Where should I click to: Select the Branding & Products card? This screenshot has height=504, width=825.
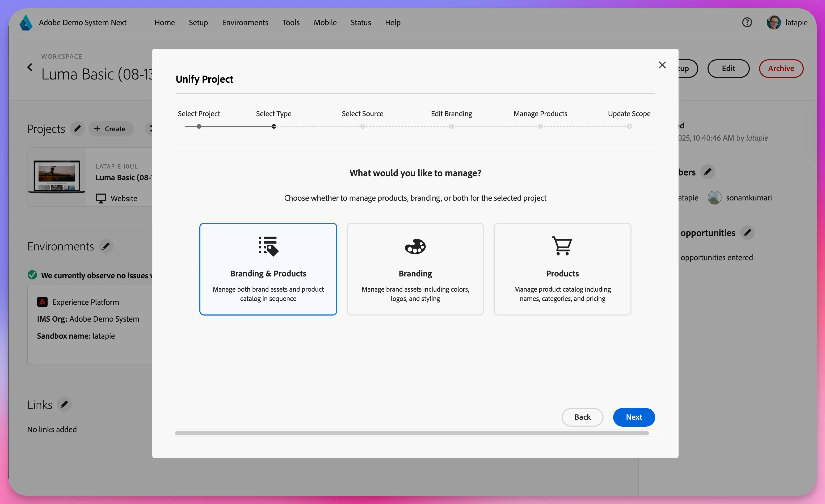point(268,269)
